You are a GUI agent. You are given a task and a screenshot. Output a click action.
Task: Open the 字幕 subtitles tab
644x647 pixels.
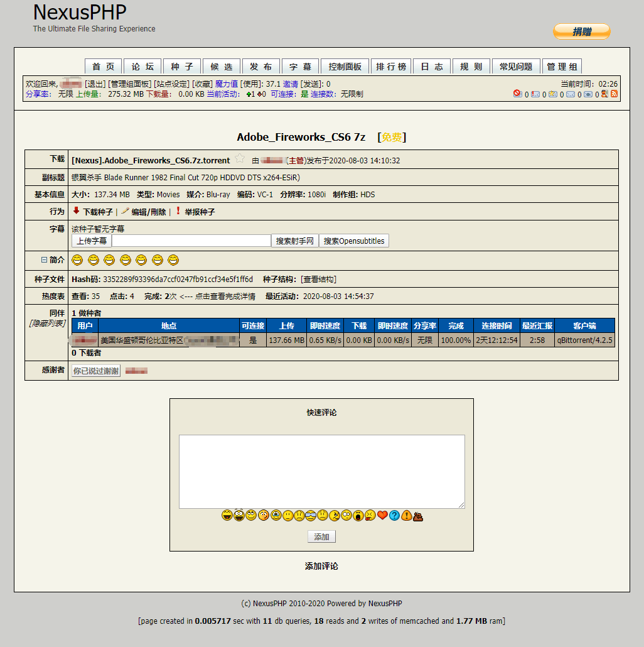[300, 67]
